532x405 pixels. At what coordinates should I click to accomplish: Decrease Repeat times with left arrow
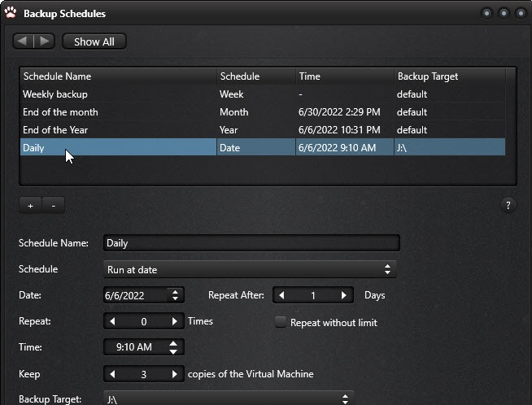[x=112, y=321]
